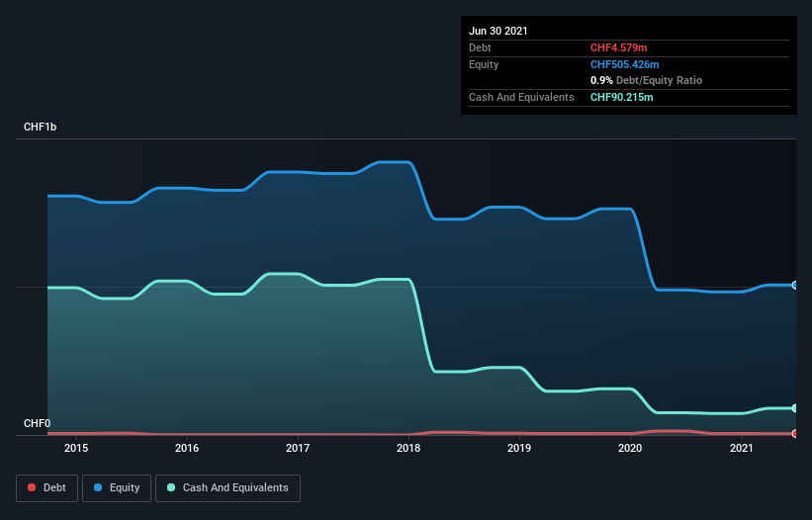
Task: Click the blue Equity legend dot
Action: pyautogui.click(x=98, y=487)
